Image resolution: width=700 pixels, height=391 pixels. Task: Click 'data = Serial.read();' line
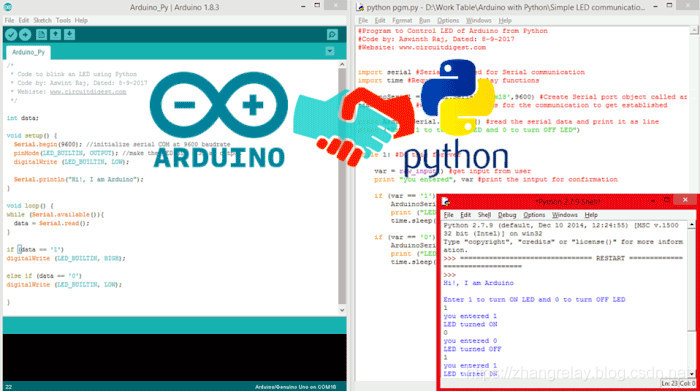[x=51, y=223]
